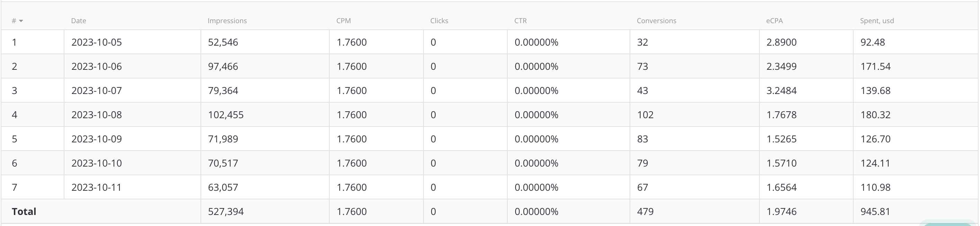Click the Impressions column header
The height and width of the screenshot is (226, 980).
227,21
